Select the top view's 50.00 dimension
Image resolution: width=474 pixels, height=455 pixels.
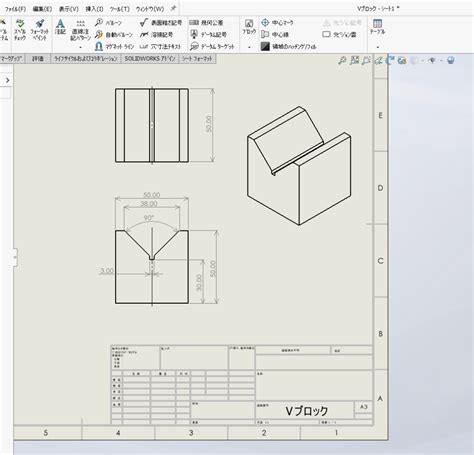point(209,124)
